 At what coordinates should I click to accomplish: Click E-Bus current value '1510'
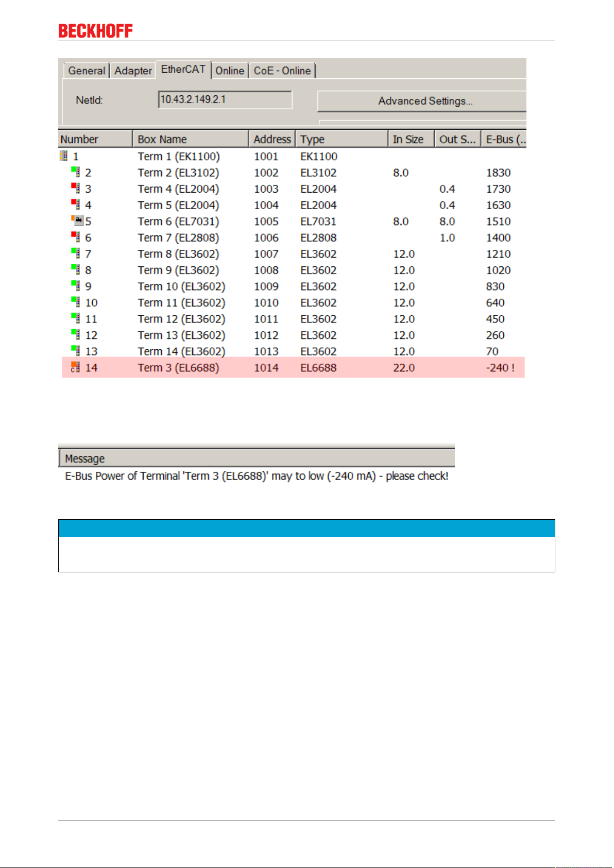(x=498, y=222)
